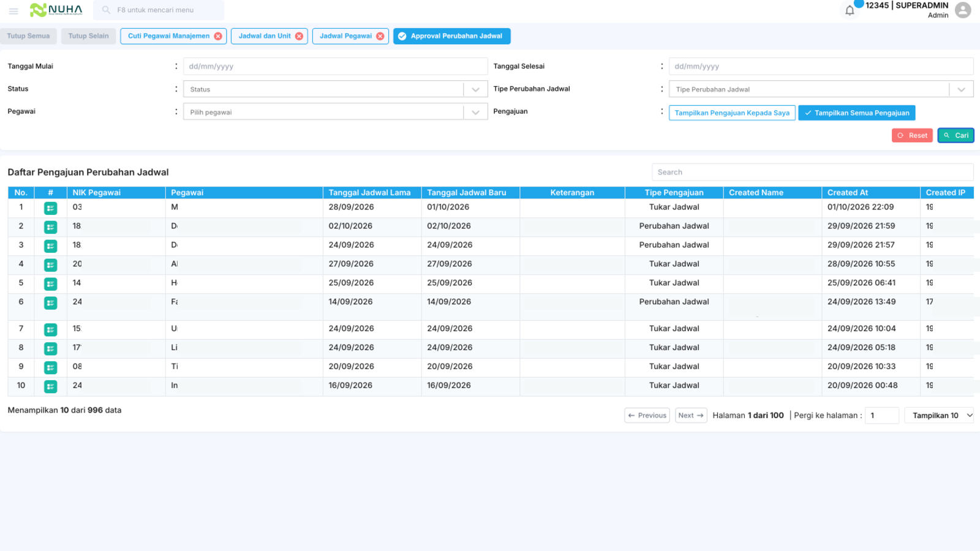980x551 pixels.
Task: Open detail icon for row 4
Action: pyautogui.click(x=50, y=265)
